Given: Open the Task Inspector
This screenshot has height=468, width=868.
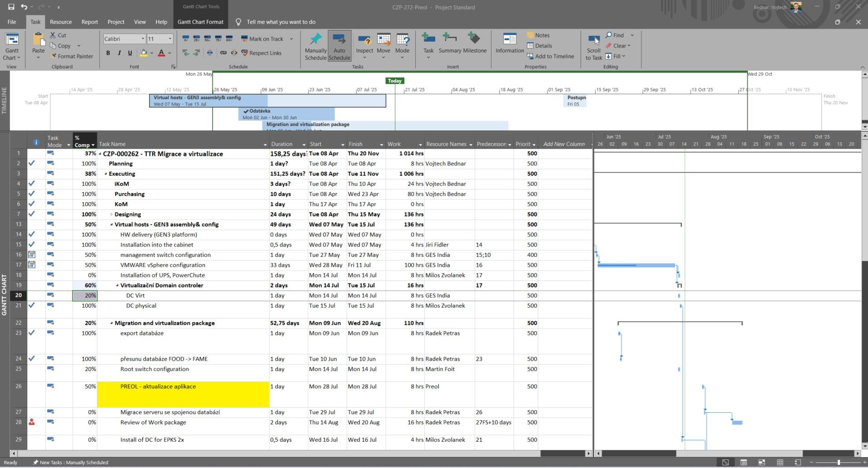Looking at the screenshot, I should [x=364, y=45].
